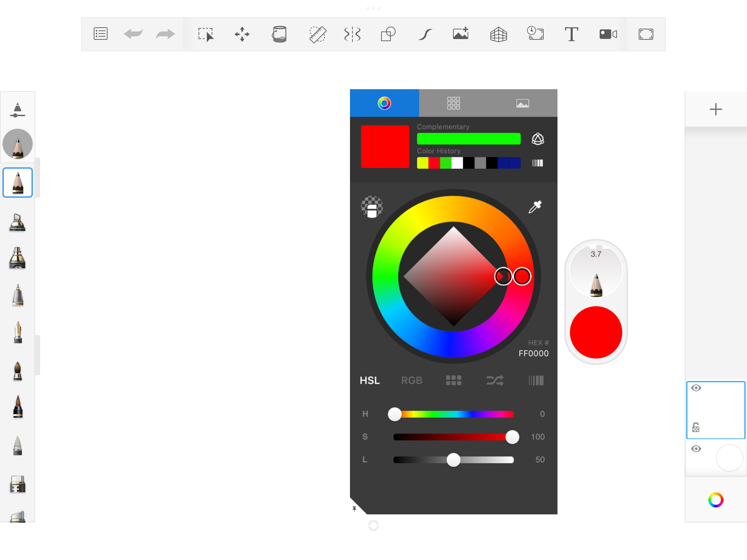747x560 pixels.
Task: Select the Transform move tool
Action: [242, 34]
